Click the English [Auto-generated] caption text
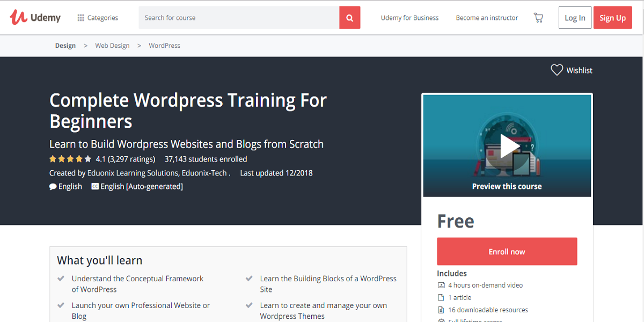Viewport: 644px width, 322px height. (x=142, y=186)
